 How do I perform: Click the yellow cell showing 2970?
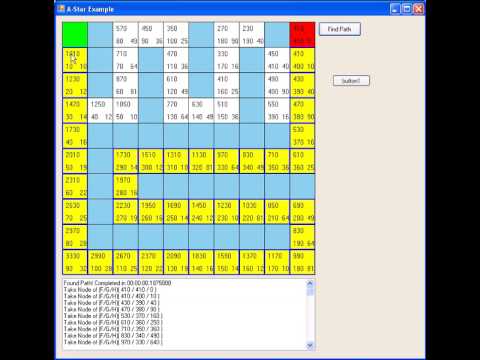tap(75, 237)
